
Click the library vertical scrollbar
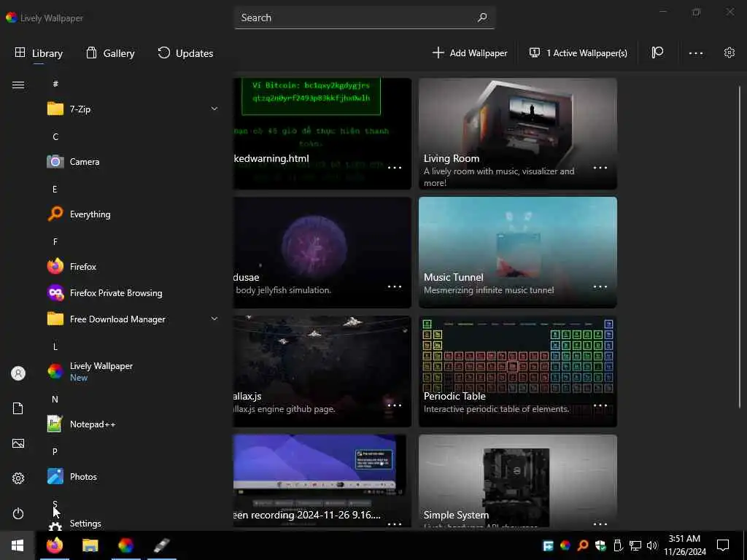[x=740, y=246]
